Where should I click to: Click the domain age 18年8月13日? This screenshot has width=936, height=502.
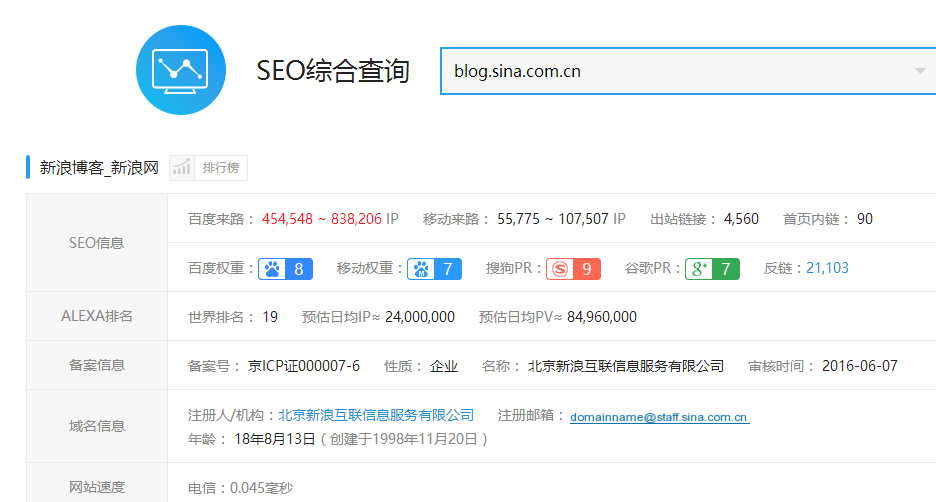click(x=275, y=439)
